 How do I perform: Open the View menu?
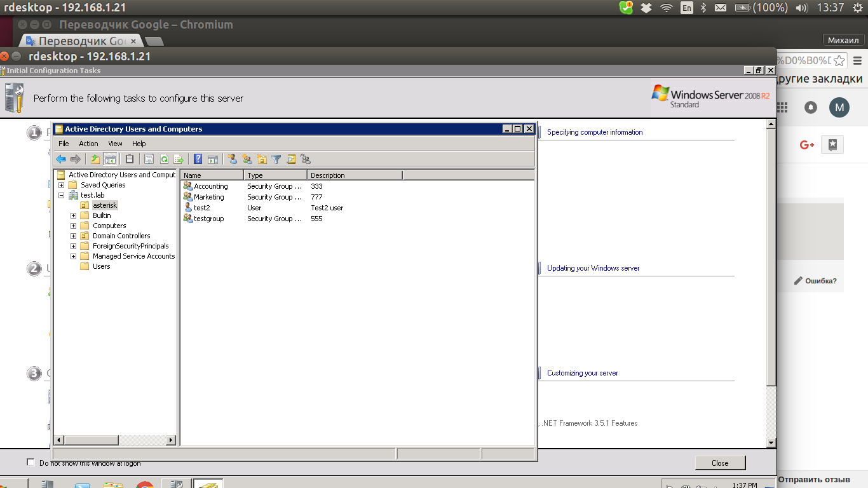point(115,144)
